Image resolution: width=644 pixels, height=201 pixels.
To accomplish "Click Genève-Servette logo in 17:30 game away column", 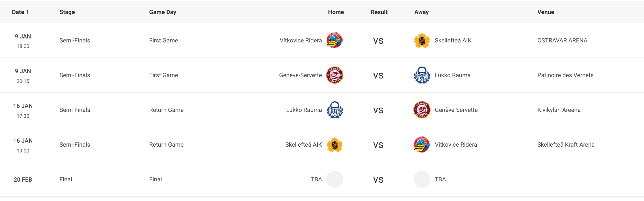I will tap(422, 110).
